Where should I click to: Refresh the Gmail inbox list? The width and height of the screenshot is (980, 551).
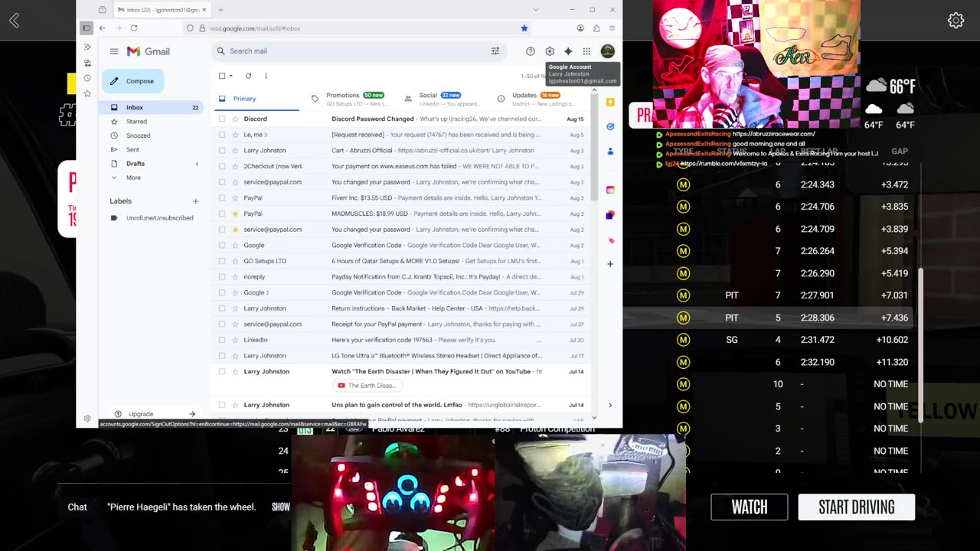coord(248,76)
